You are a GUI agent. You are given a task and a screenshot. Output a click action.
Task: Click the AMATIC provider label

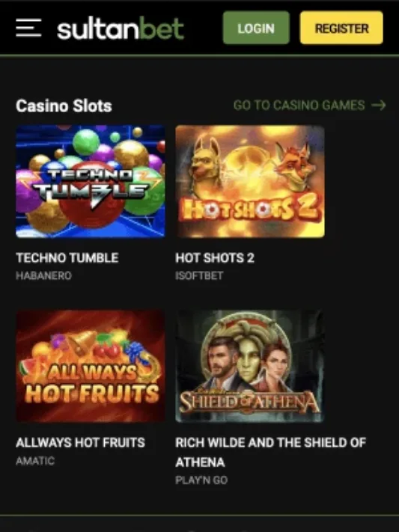[x=35, y=461]
